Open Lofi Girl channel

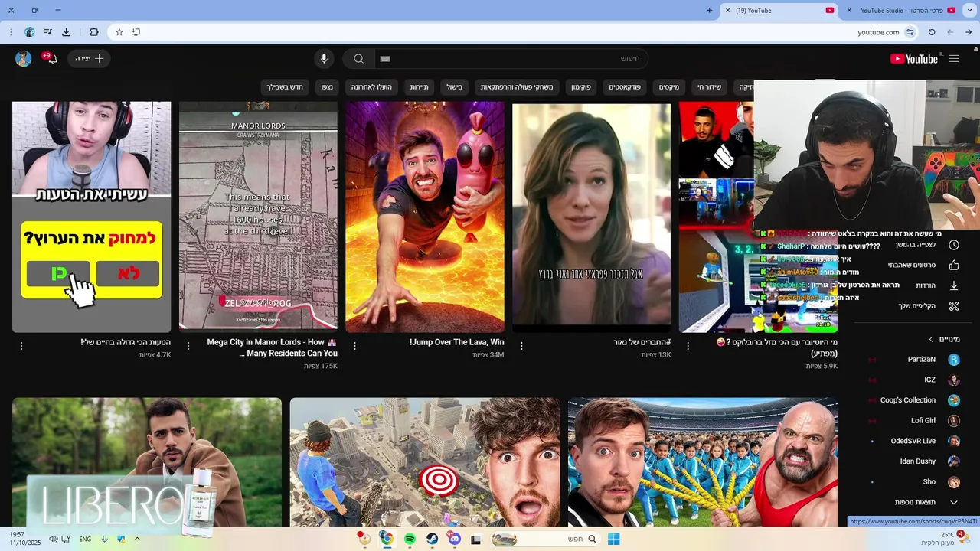click(914, 420)
